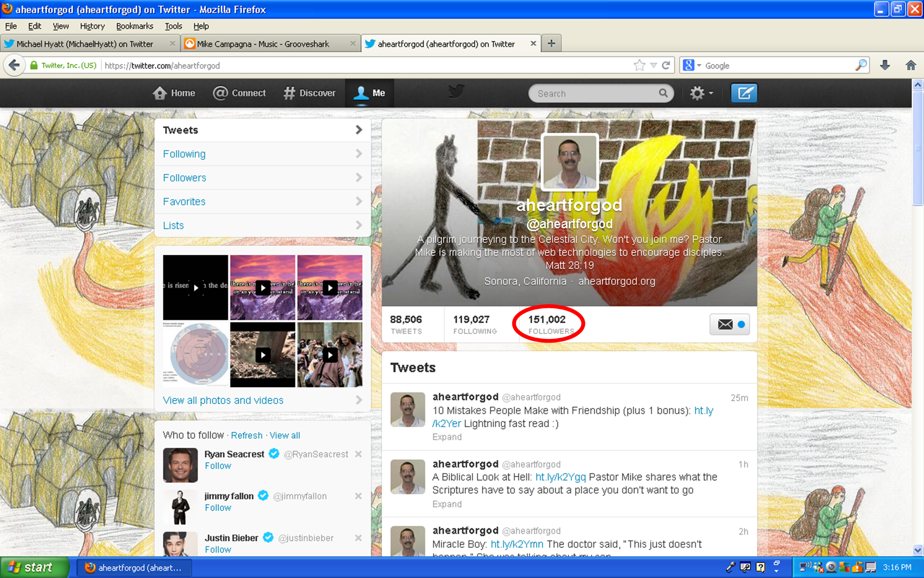This screenshot has height=578, width=924.
Task: Open the Twitter settings gear dropdown
Action: click(701, 93)
